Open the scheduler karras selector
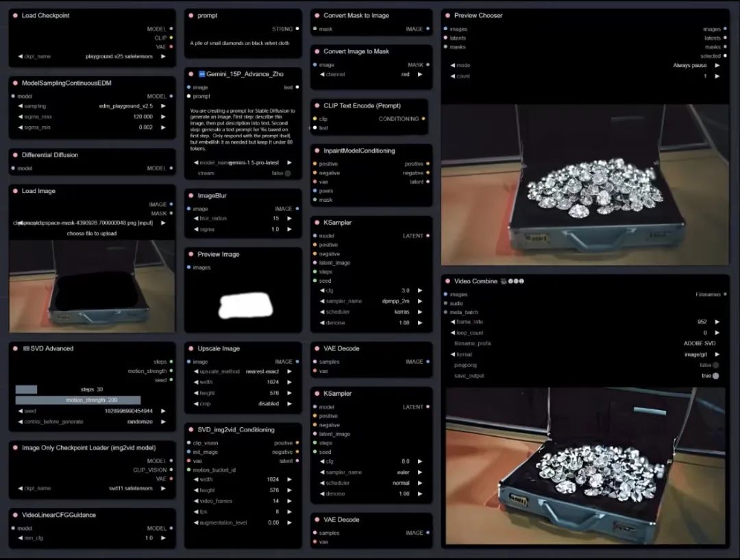 (x=371, y=311)
